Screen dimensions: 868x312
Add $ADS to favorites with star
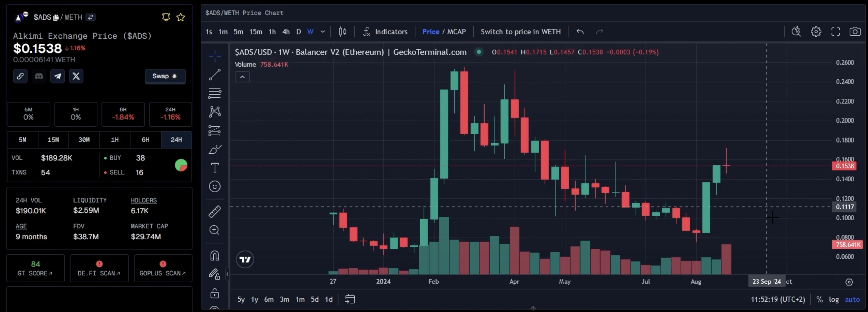(x=181, y=17)
